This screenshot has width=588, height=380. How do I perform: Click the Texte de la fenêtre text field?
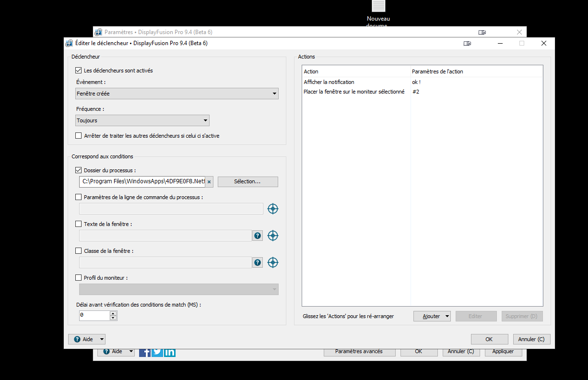(165, 236)
